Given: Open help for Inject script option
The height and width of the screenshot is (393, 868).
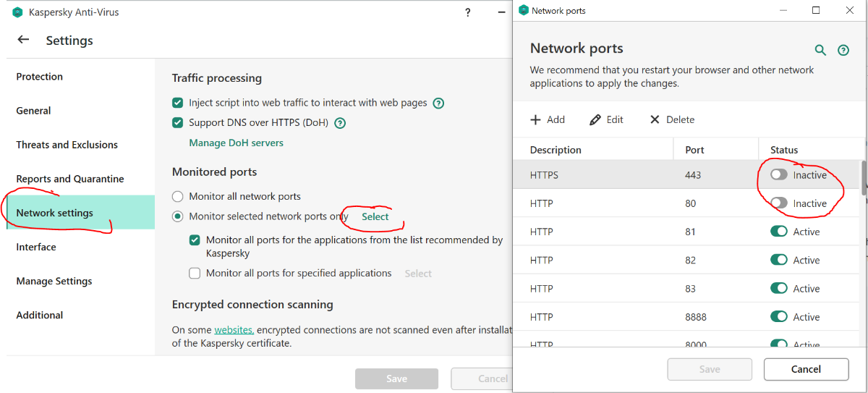Looking at the screenshot, I should 438,103.
